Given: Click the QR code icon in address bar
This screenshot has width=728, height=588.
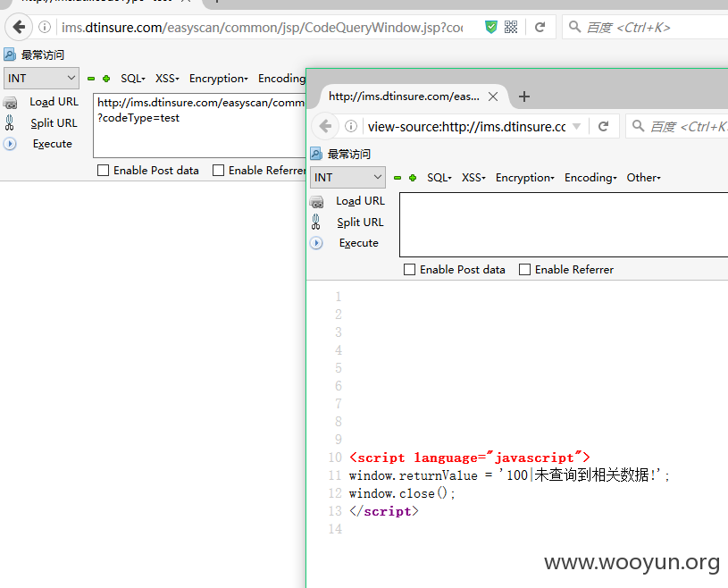Looking at the screenshot, I should point(511,28).
